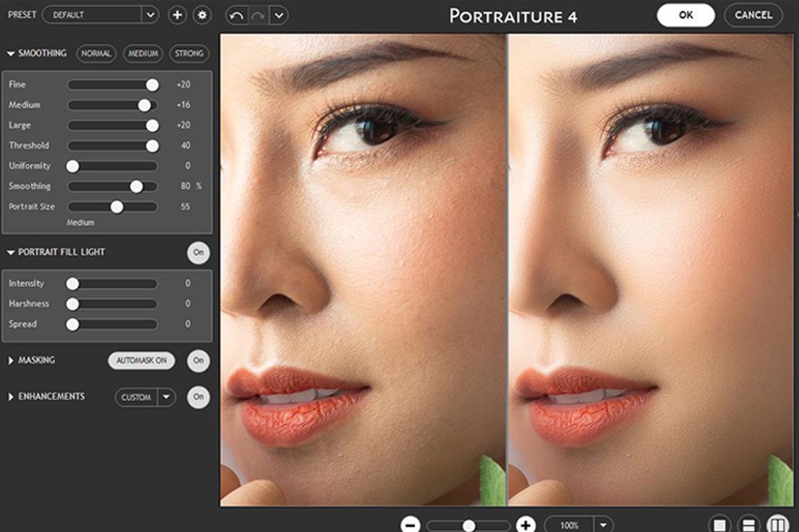The height and width of the screenshot is (532, 799).
Task: Adjust the Smoothing percent slider handle
Action: (x=136, y=186)
